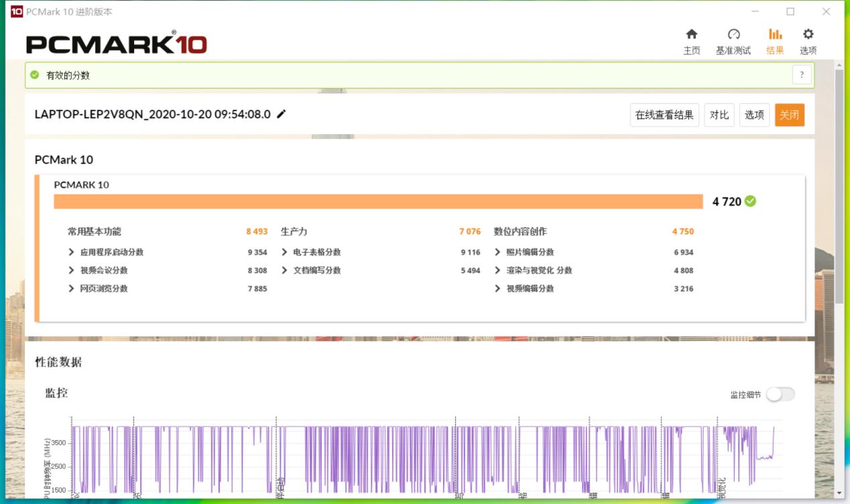This screenshot has width=850, height=504.
Task: Click the result name LAPTOP-LEP2V8QN text
Action: [153, 114]
